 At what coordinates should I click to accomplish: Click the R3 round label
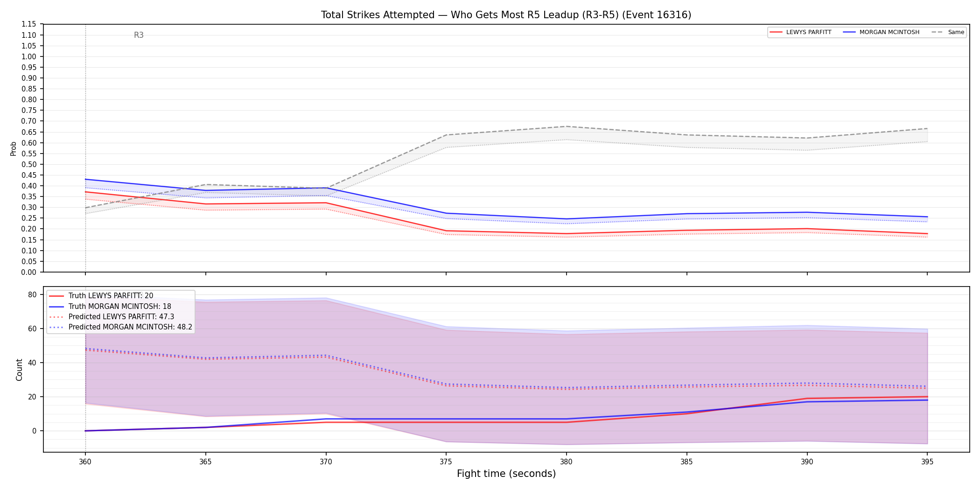click(139, 35)
